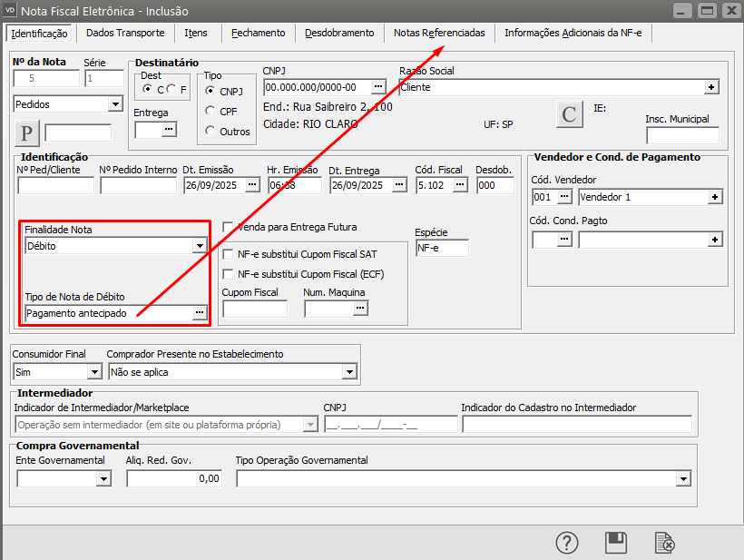Screen dimensions: 744x560
Task: Open the Notas Referenciadas tab
Action: 439,33
